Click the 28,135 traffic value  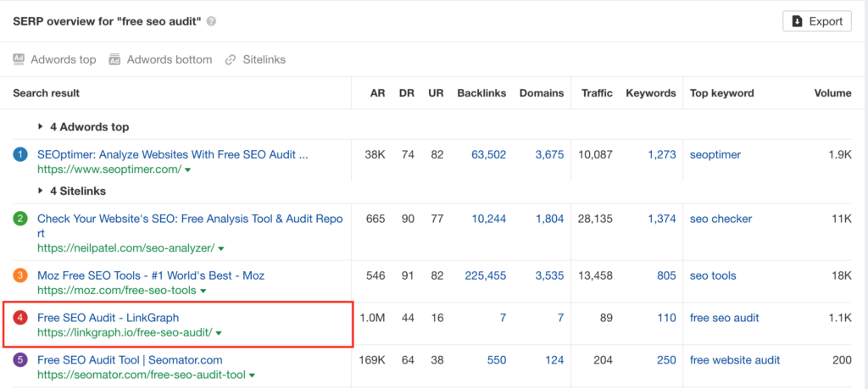coord(595,219)
